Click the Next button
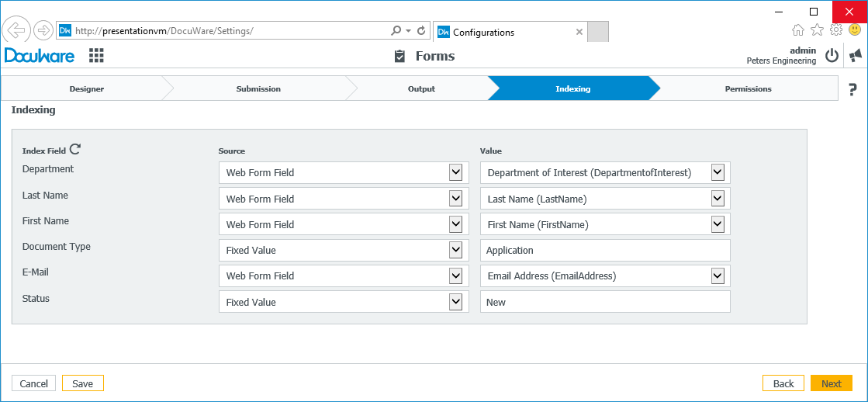Image resolution: width=868 pixels, height=402 pixels. tap(831, 383)
